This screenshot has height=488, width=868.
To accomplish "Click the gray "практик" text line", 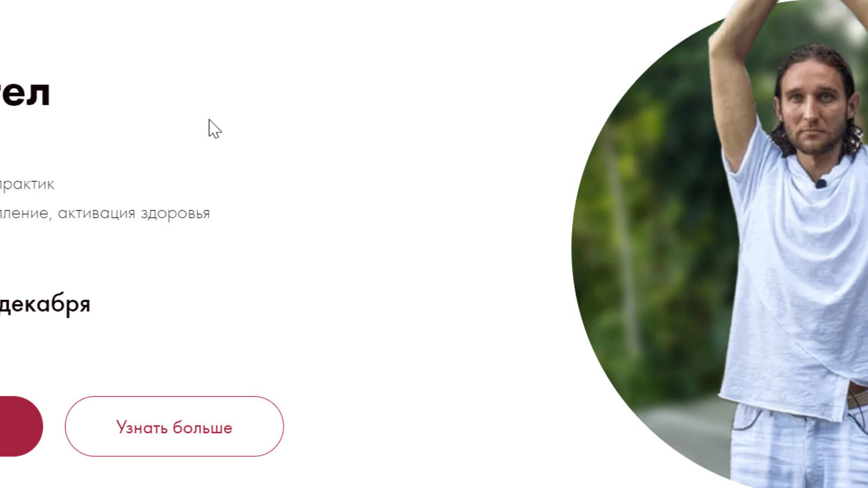I will [x=27, y=185].
